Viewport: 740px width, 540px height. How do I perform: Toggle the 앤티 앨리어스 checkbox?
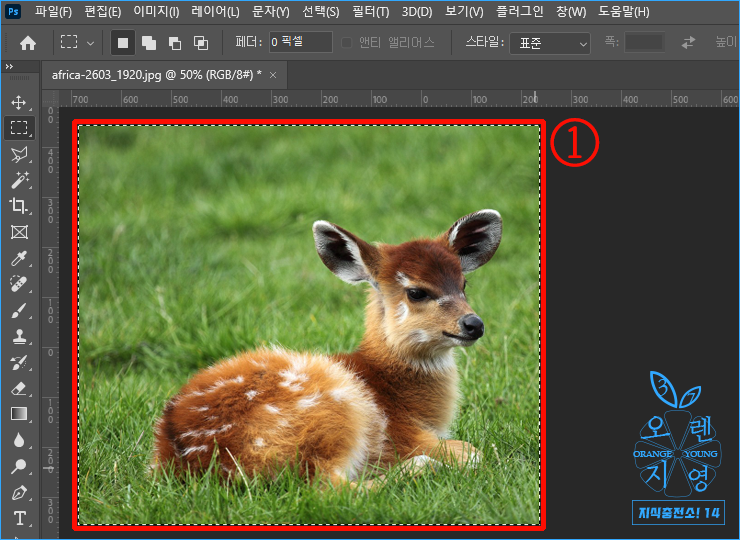tap(346, 43)
